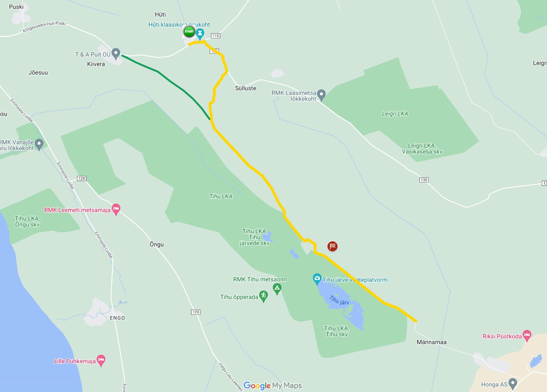Open RMK Laasimetsa lõkkekoht pin

point(321,95)
